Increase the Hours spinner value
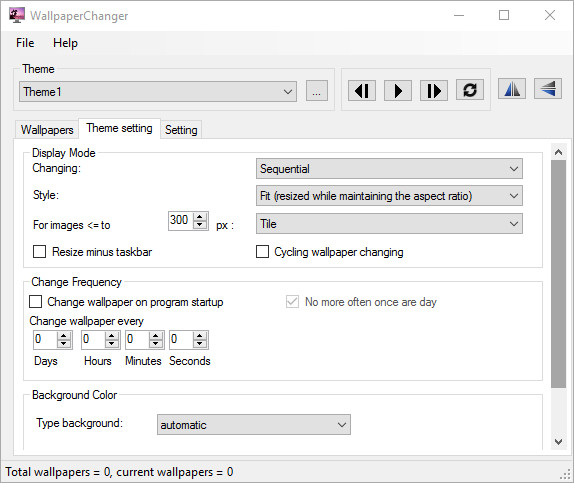The width and height of the screenshot is (574, 483). pos(112,335)
